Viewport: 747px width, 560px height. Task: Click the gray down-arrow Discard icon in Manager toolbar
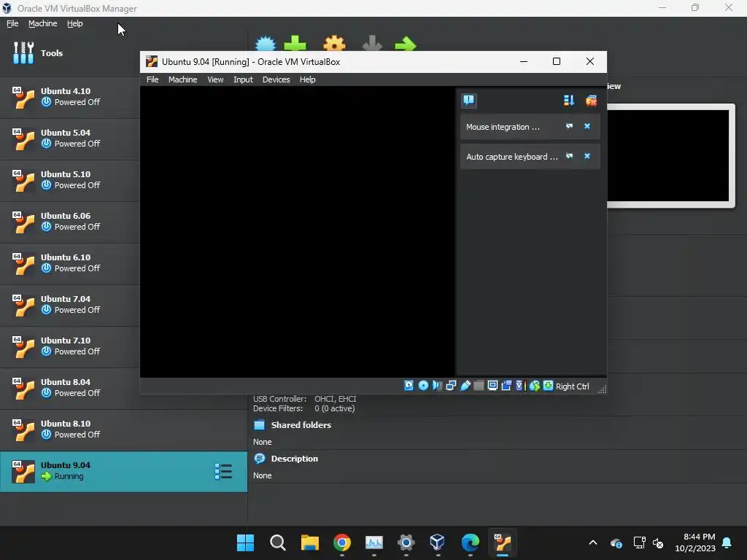coord(372,43)
